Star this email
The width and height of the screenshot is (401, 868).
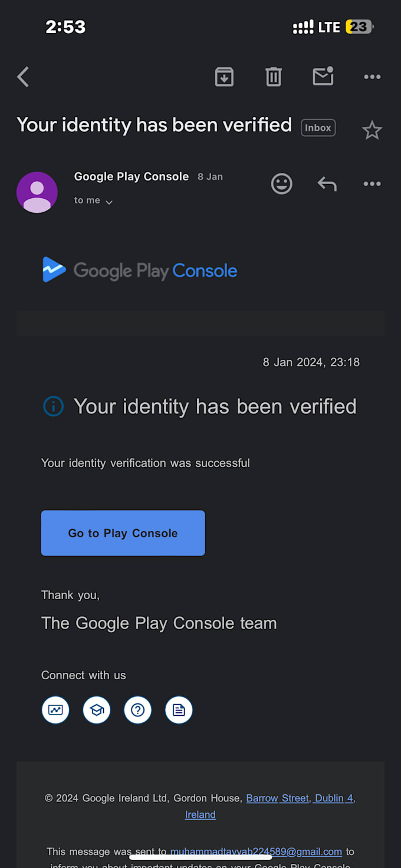(x=372, y=130)
